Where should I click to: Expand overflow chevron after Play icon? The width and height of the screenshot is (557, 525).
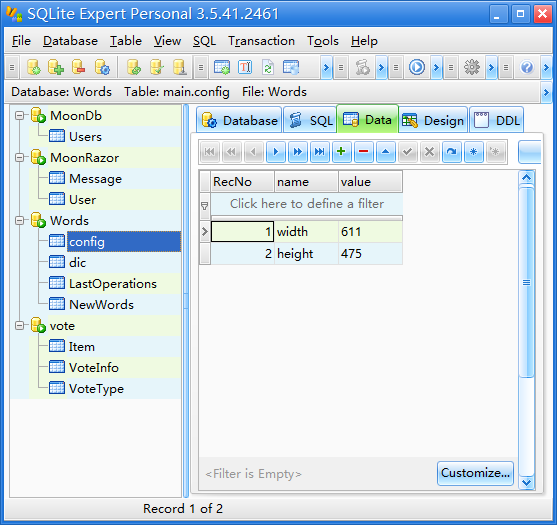tap(436, 67)
